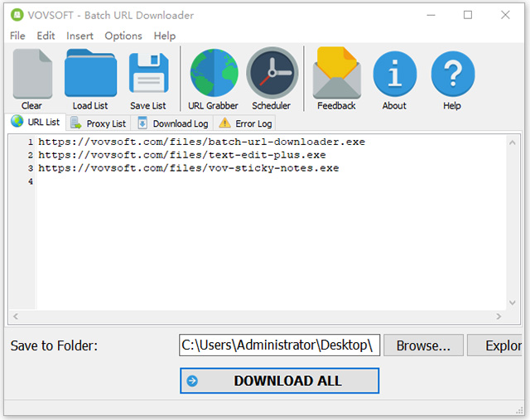Viewport: 530px width, 420px height.
Task: Close the Batch URL Downloader window
Action: tap(505, 15)
